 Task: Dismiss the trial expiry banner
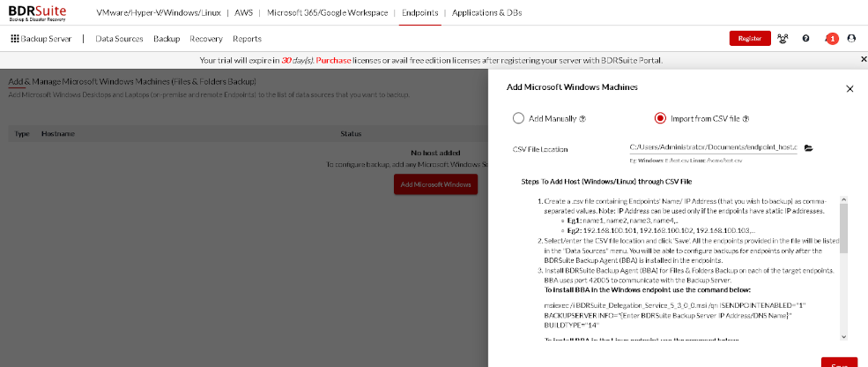coord(864,59)
